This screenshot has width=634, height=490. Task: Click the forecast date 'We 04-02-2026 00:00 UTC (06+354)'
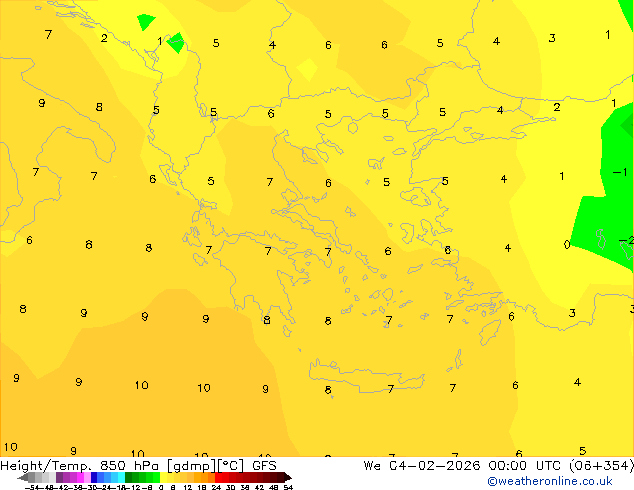[498, 466]
